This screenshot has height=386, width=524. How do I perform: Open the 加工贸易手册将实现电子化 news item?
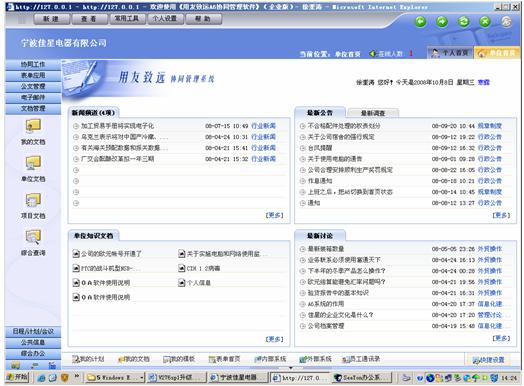[117, 126]
